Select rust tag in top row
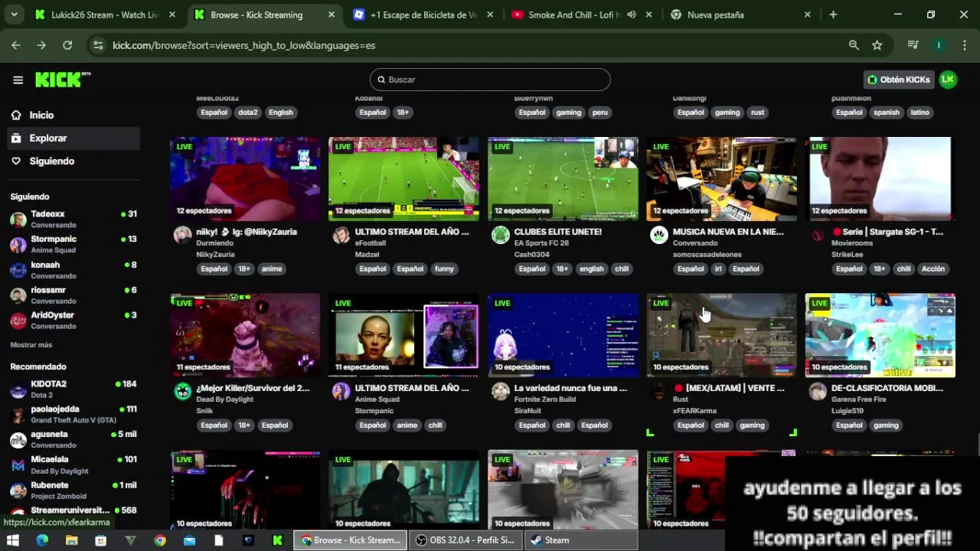980x551 pixels. pos(757,112)
